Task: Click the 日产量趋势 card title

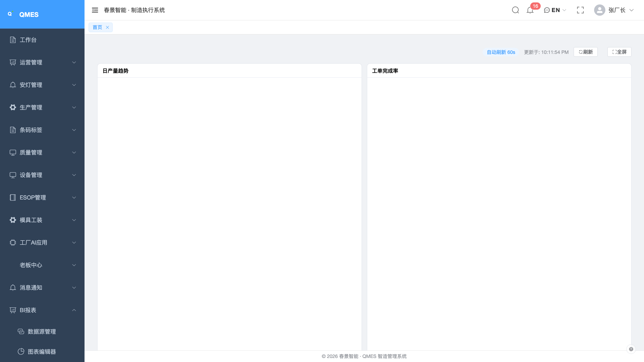Action: [116, 71]
